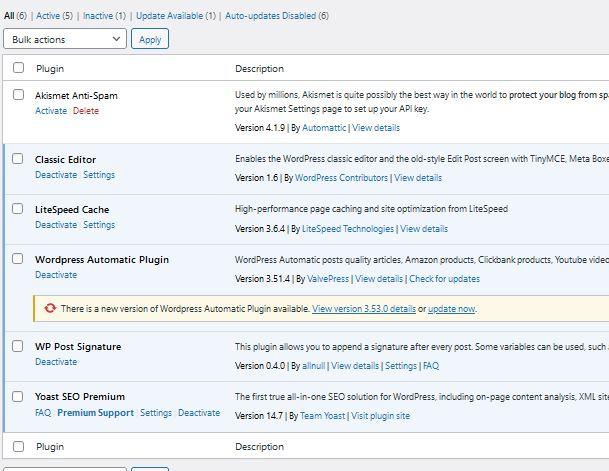Toggle the LiteSpeed Cache checkbox
Screen dimensions: 609x471
[18, 209]
